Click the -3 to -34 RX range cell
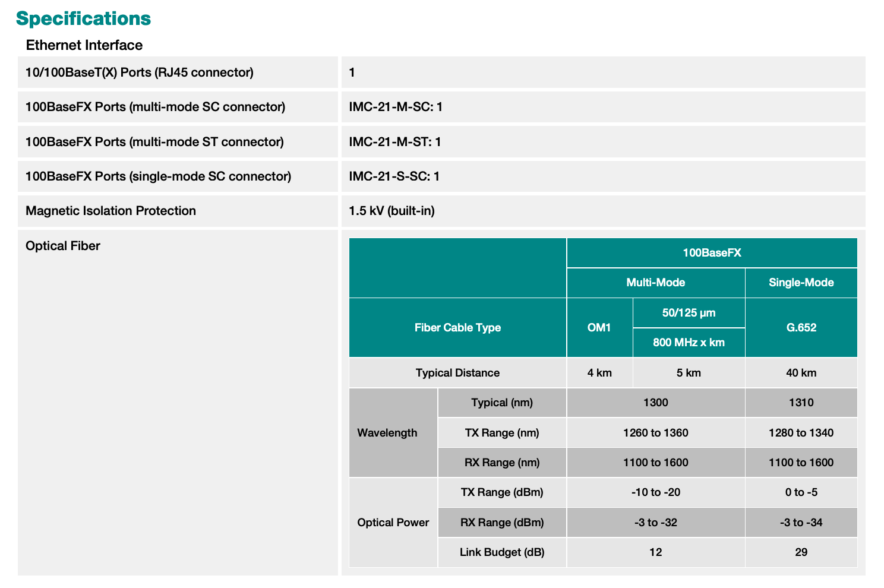Screen dimensions: 884x588 click(x=801, y=523)
